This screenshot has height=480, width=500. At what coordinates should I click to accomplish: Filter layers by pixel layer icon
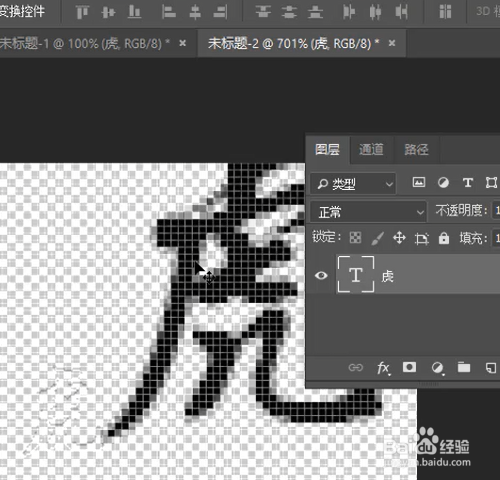coord(419,182)
